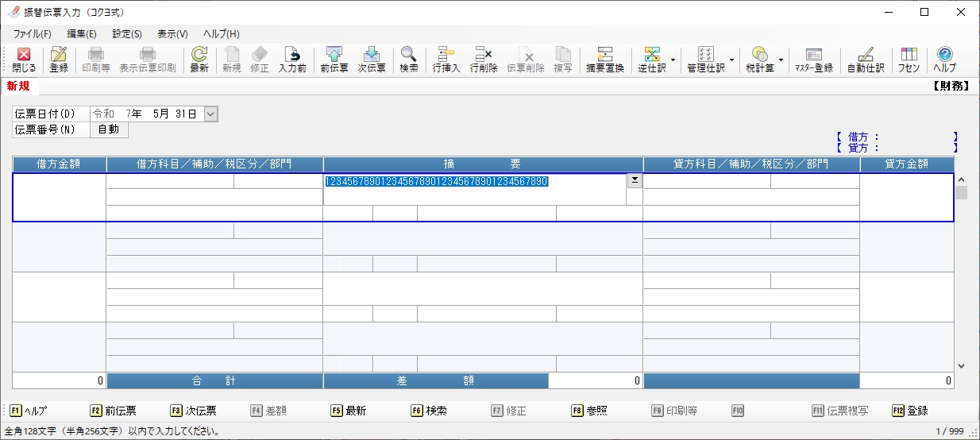Expand the 税計算 dropdown arrow
Screen dimensions: 980x440
point(781,60)
